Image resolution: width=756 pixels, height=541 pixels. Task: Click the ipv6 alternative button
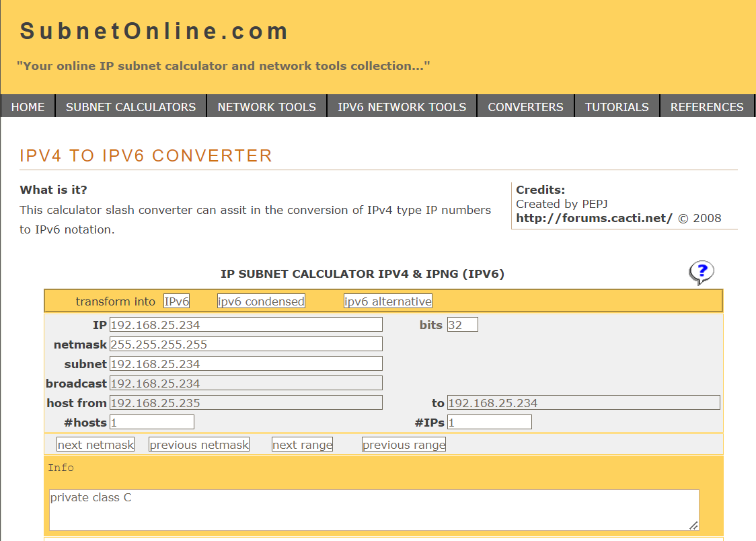coord(387,301)
